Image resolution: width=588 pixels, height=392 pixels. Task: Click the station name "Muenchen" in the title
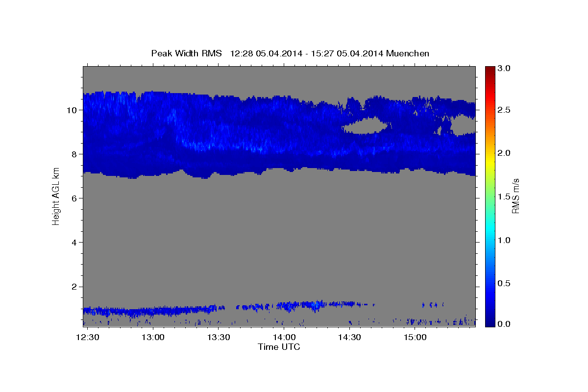[x=408, y=53]
